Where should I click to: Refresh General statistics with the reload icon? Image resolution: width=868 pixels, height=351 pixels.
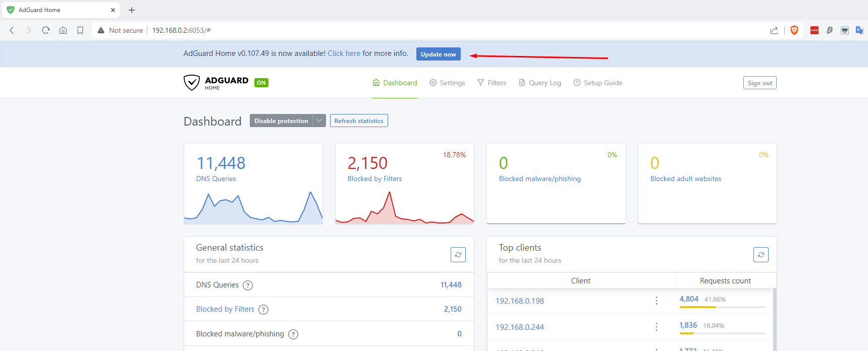pos(458,255)
